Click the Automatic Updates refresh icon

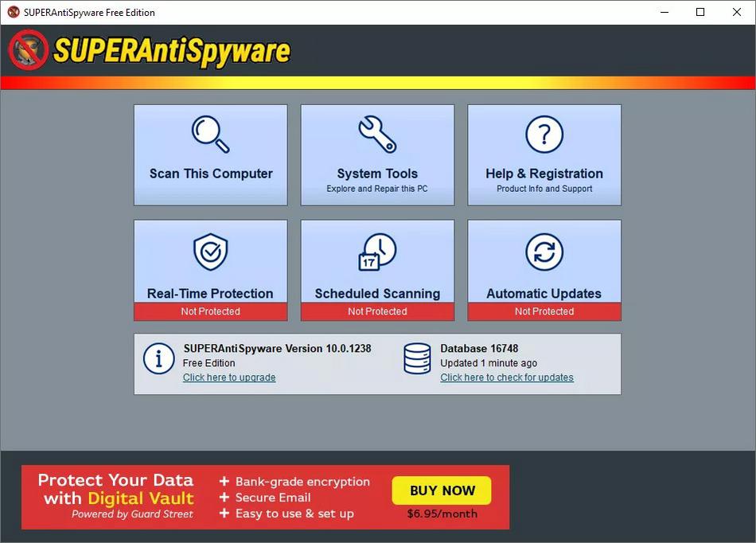point(544,252)
